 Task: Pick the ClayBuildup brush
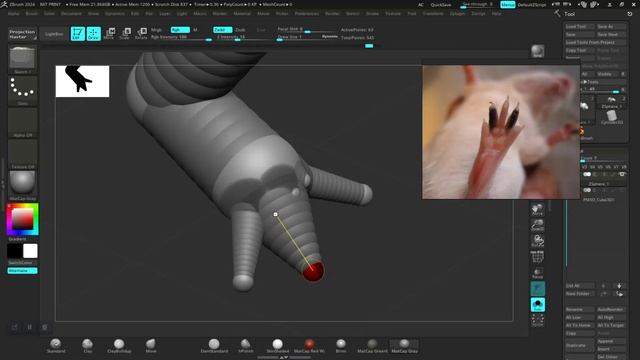[x=119, y=345]
